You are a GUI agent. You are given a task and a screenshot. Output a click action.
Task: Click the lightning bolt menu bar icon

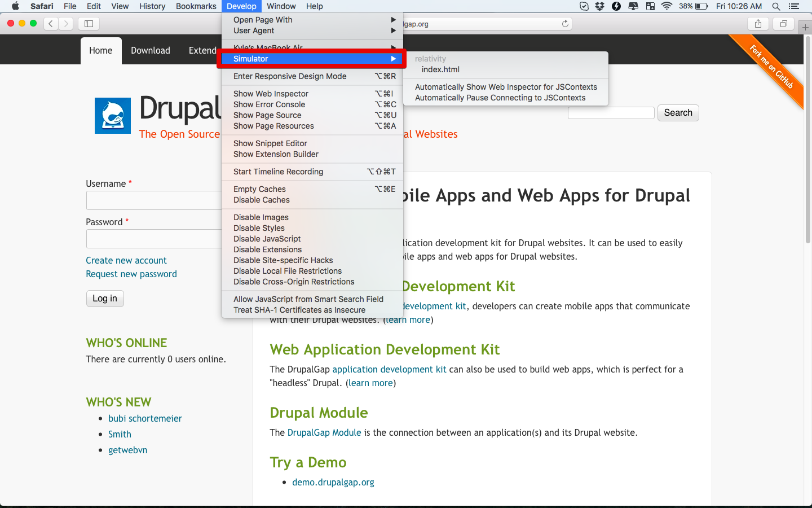[x=616, y=6]
